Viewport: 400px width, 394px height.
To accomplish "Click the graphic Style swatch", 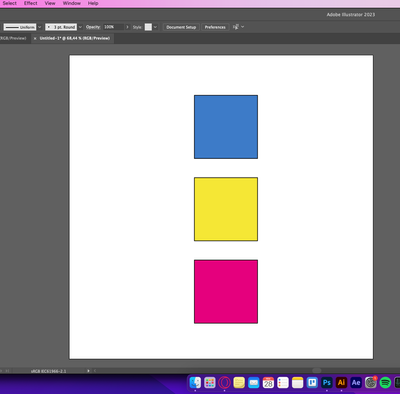I will pyautogui.click(x=148, y=27).
